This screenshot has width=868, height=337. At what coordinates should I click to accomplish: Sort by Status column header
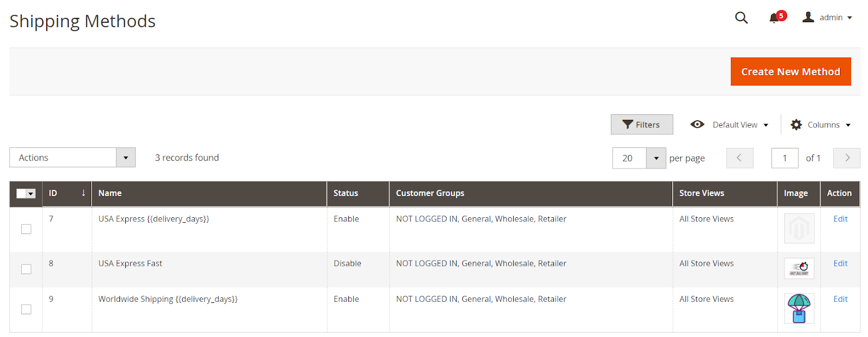point(346,193)
